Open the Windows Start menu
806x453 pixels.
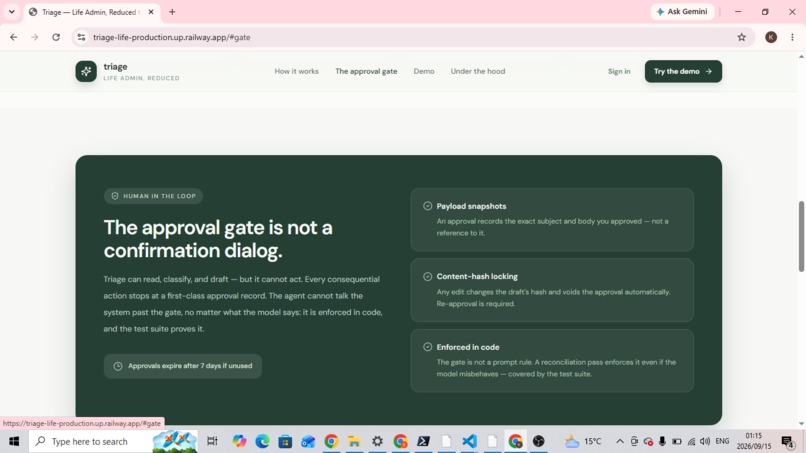tap(14, 441)
